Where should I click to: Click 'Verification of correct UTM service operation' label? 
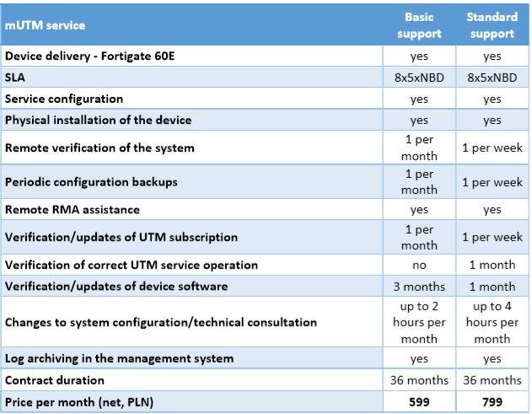pyautogui.click(x=132, y=265)
